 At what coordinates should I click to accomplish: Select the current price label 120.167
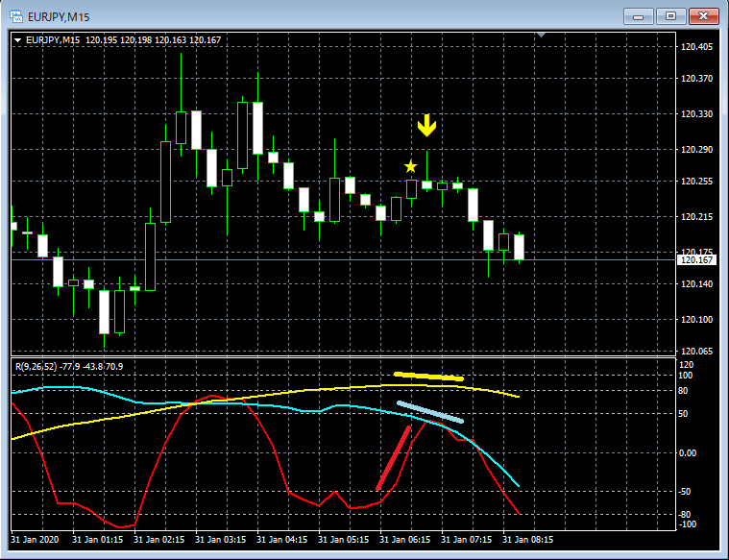(696, 260)
